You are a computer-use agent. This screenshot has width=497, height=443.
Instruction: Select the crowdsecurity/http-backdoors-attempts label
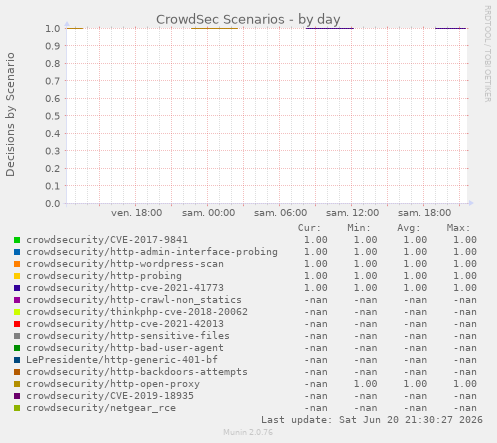click(x=137, y=372)
